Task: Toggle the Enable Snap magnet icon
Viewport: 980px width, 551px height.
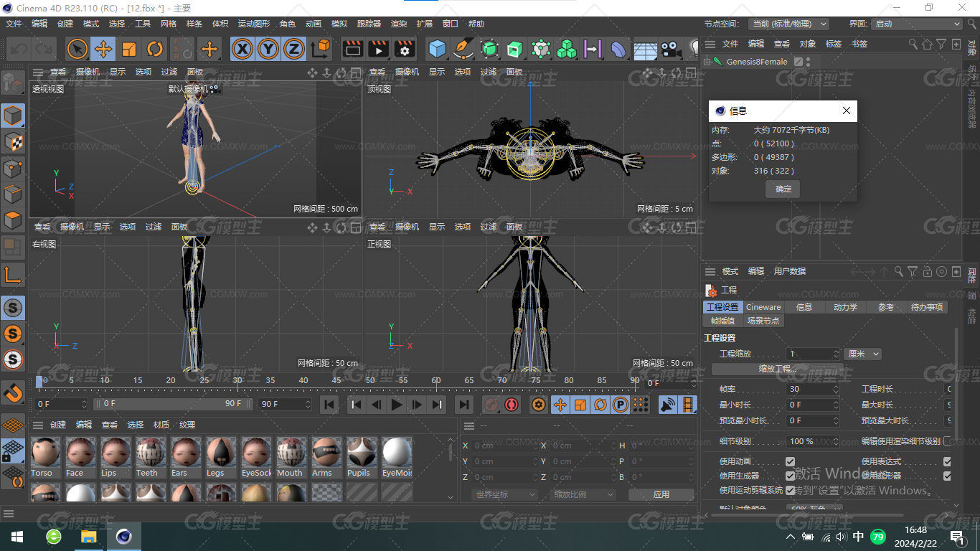Action: click(13, 392)
